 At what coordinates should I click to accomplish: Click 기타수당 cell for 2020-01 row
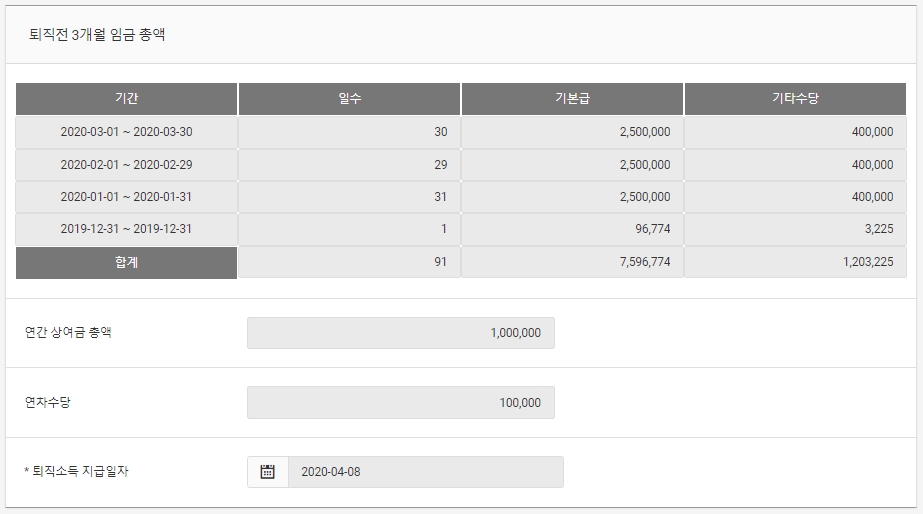795,197
